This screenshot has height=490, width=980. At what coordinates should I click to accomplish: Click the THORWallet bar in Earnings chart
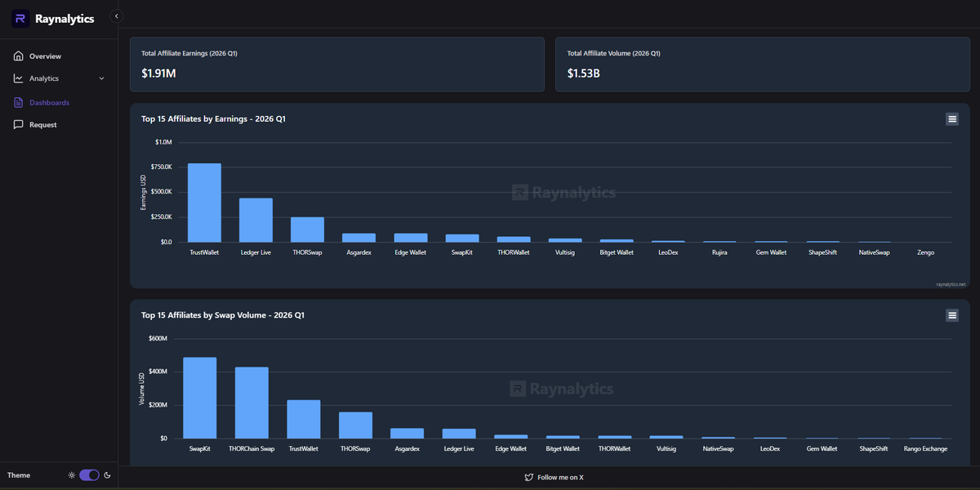(x=514, y=239)
